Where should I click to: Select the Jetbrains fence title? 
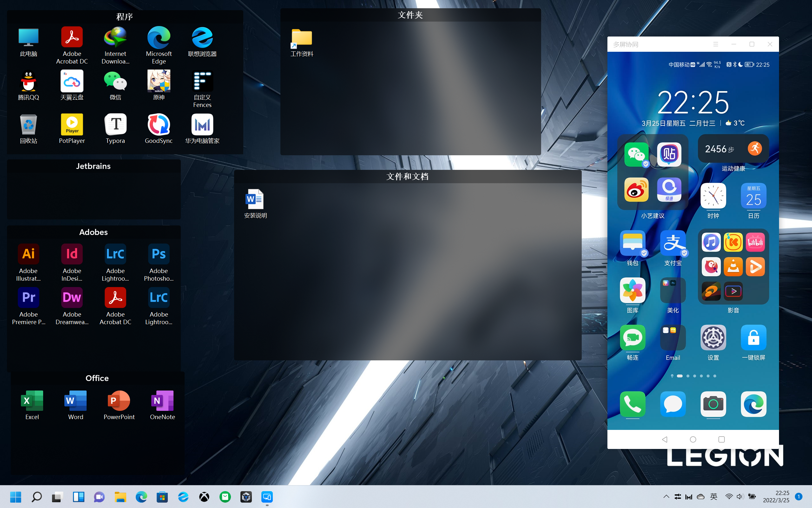pos(93,166)
